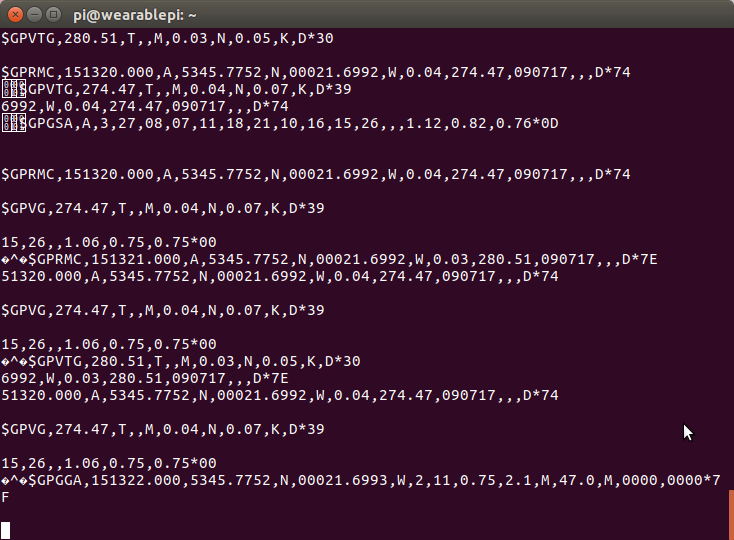Image resolution: width=734 pixels, height=540 pixels.
Task: Close the pi@wearablepi terminal window
Action: (15, 15)
